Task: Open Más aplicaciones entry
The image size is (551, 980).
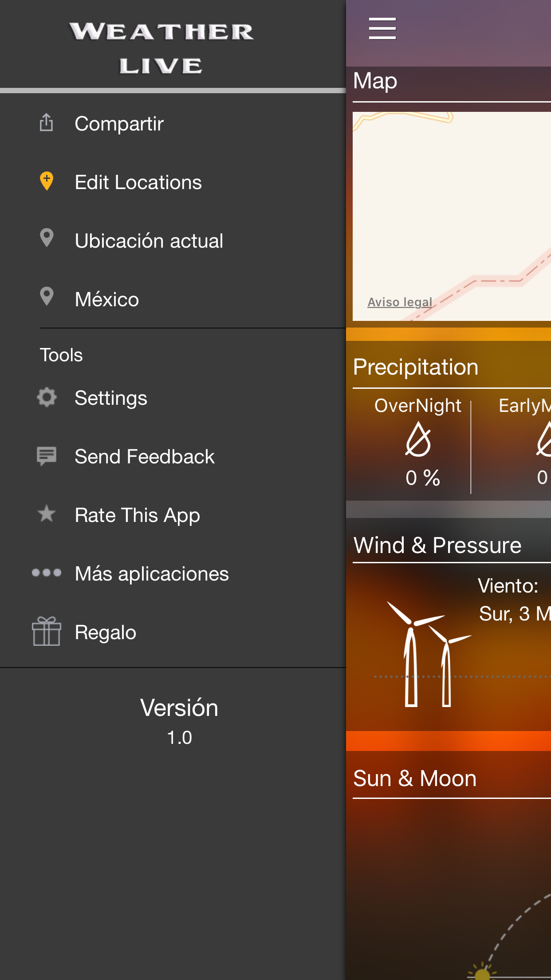Action: (152, 574)
